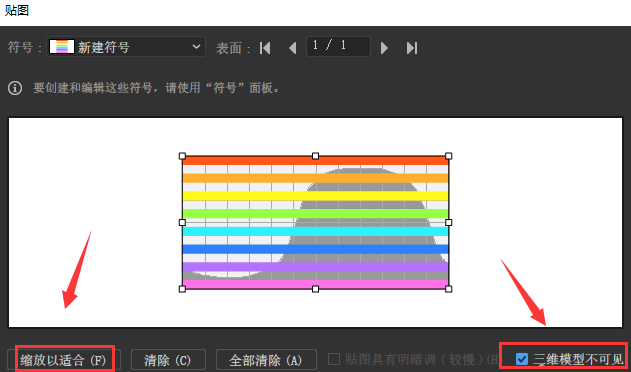
Task: Jump to the last surface
Action: (x=412, y=48)
